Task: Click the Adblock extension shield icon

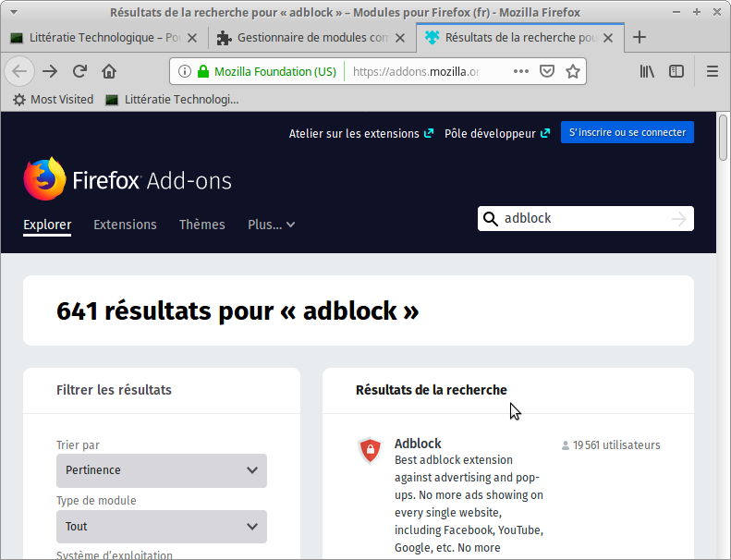Action: pos(370,450)
